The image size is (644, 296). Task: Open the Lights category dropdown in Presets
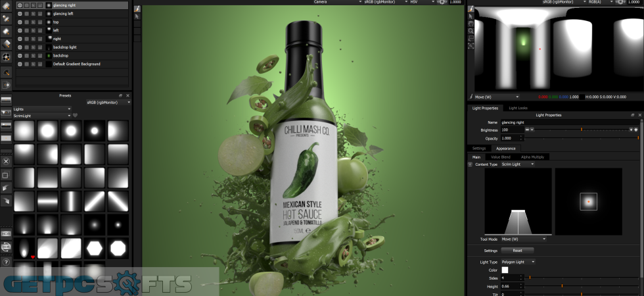[42, 109]
